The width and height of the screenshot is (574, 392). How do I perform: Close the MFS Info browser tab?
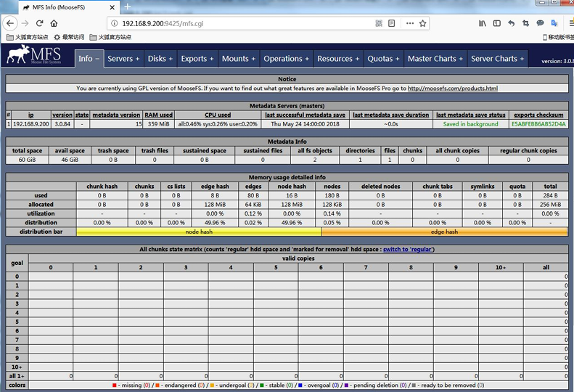click(x=112, y=7)
